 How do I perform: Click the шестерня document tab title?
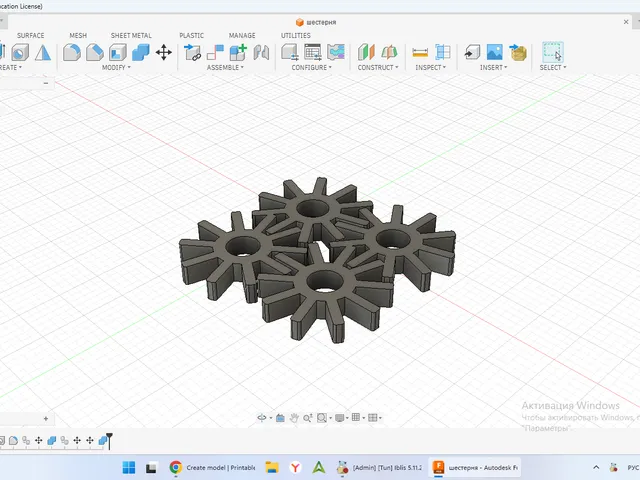(321, 22)
